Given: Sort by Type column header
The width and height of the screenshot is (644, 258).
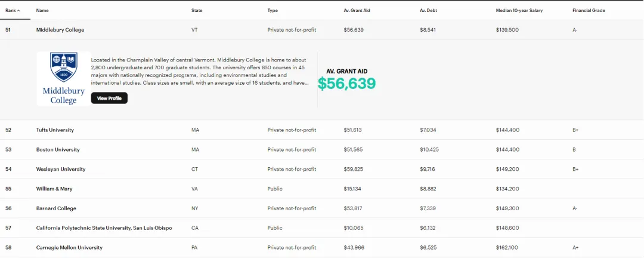Looking at the screenshot, I should pos(273,11).
